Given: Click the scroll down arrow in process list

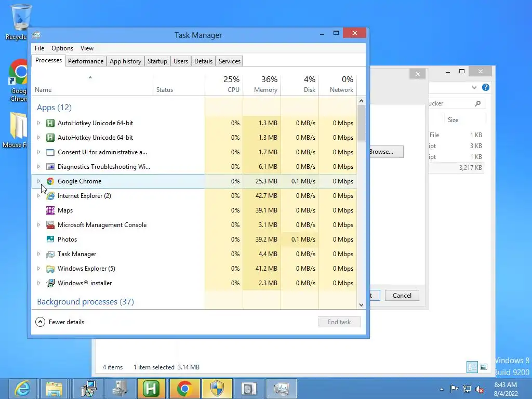Looking at the screenshot, I should coord(362,304).
